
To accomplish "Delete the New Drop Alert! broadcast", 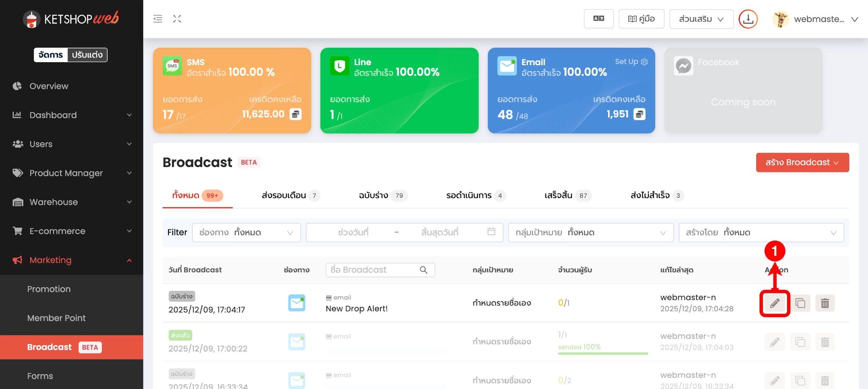I will pyautogui.click(x=825, y=303).
